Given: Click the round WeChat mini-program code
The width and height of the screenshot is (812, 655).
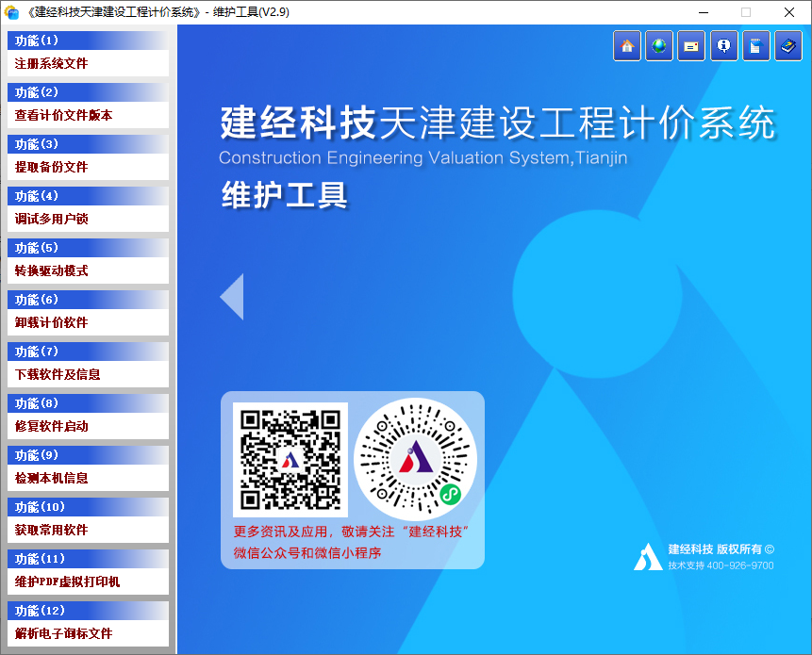Looking at the screenshot, I should [415, 460].
